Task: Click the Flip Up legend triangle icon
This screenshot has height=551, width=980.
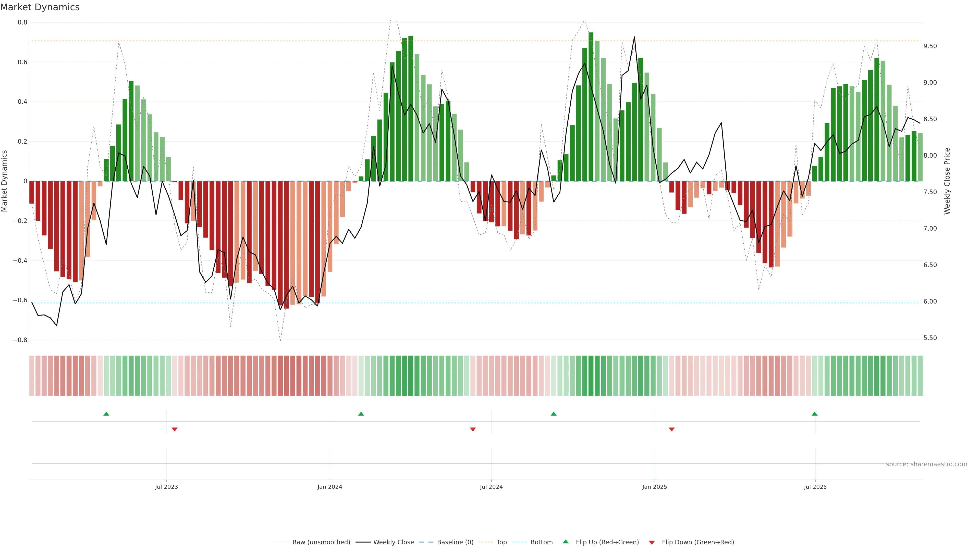Action: click(566, 542)
